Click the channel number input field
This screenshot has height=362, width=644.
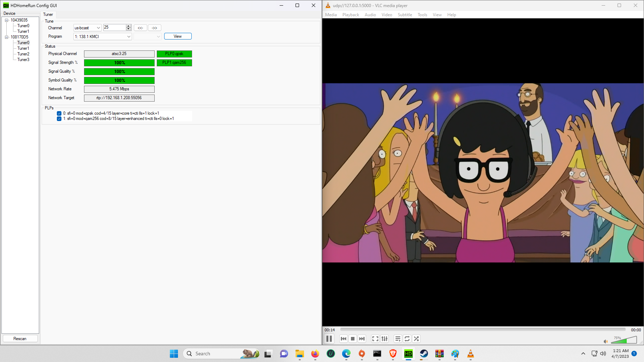pos(114,28)
